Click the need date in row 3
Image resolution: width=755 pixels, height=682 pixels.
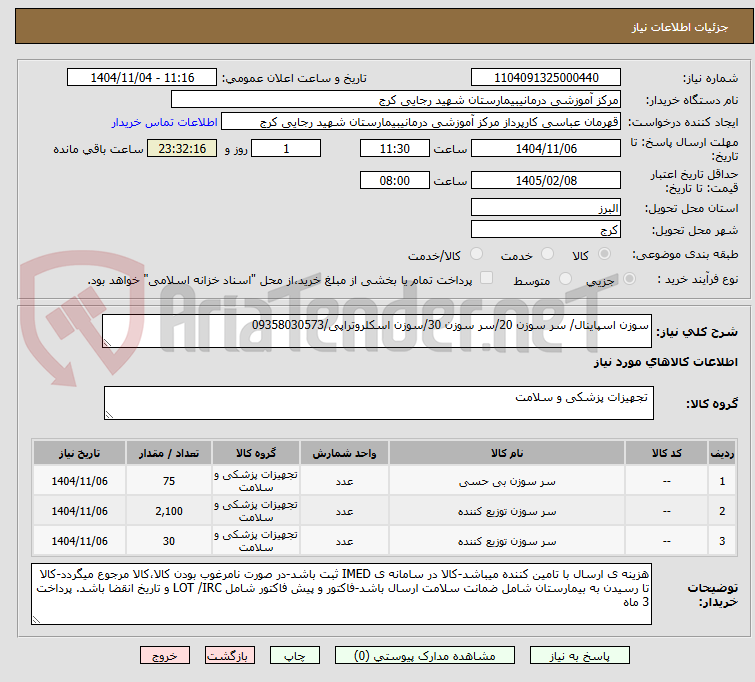tap(79, 541)
